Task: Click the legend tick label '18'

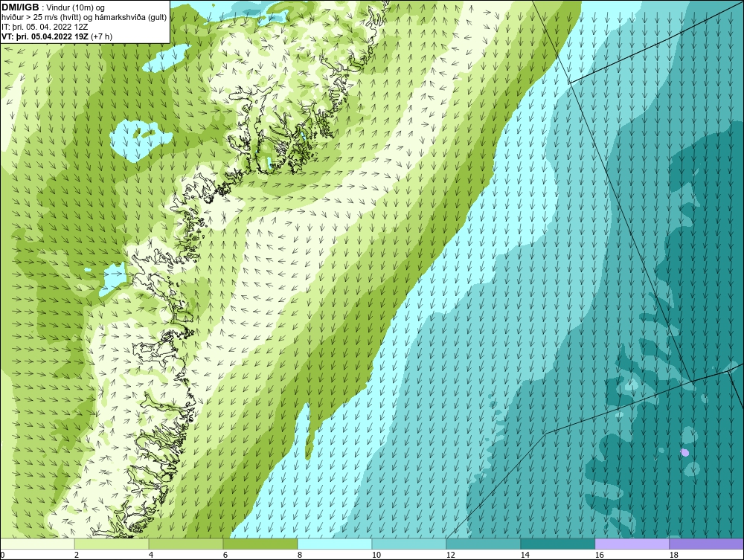Action: [x=673, y=555]
